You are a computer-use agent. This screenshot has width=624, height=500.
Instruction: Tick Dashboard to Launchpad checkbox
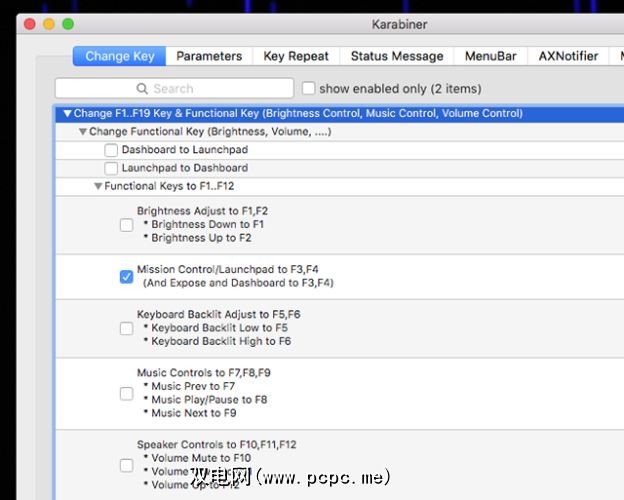tap(111, 150)
